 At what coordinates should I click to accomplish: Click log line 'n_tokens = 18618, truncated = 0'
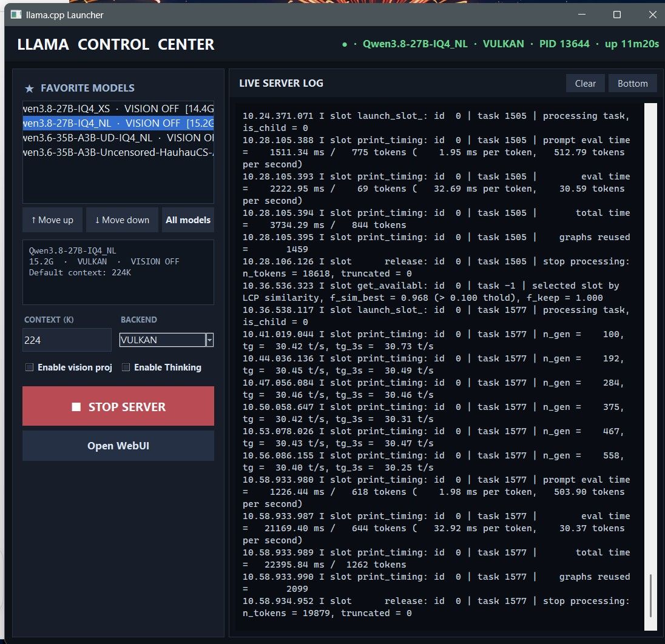(x=327, y=273)
